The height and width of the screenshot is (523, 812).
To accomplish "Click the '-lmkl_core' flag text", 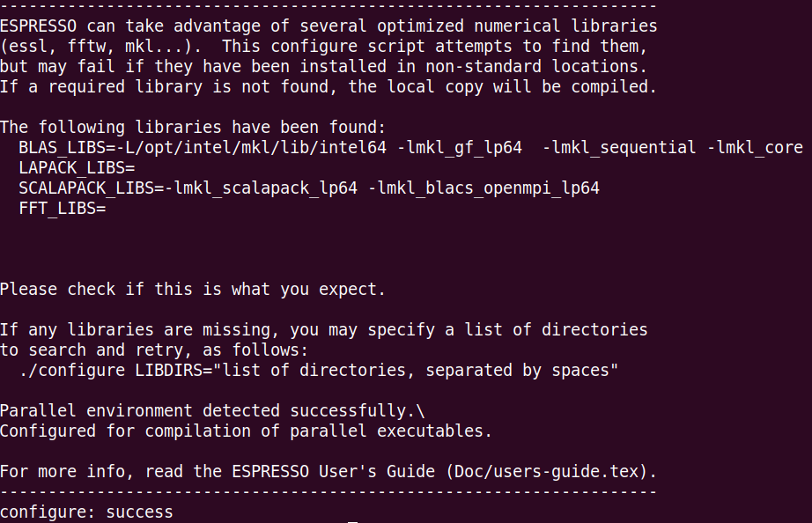I will coord(755,148).
